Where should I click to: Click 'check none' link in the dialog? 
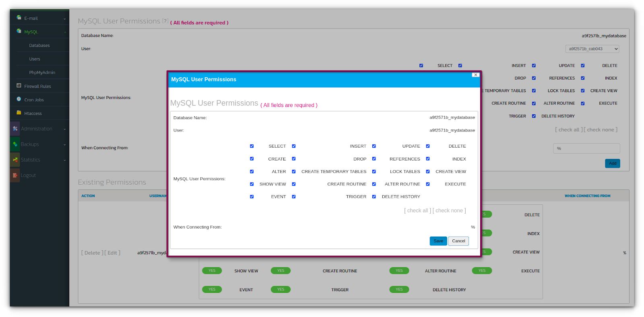tap(449, 210)
